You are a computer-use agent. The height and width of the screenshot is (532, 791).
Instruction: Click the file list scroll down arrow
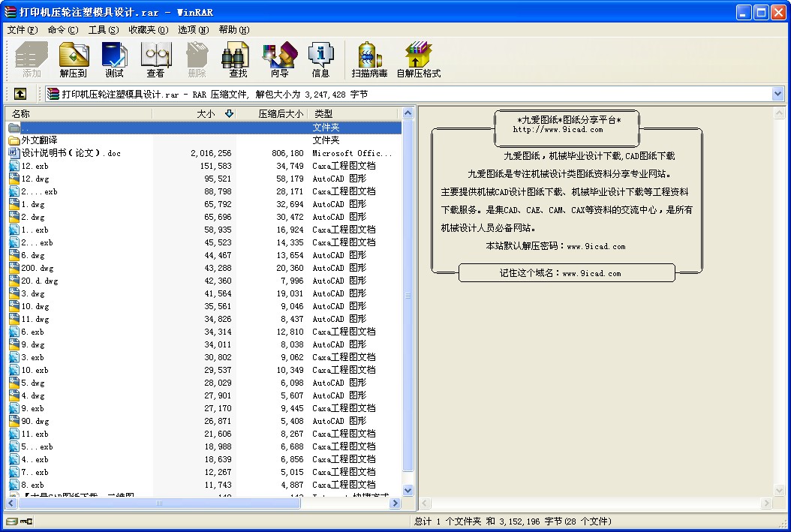pos(408,490)
